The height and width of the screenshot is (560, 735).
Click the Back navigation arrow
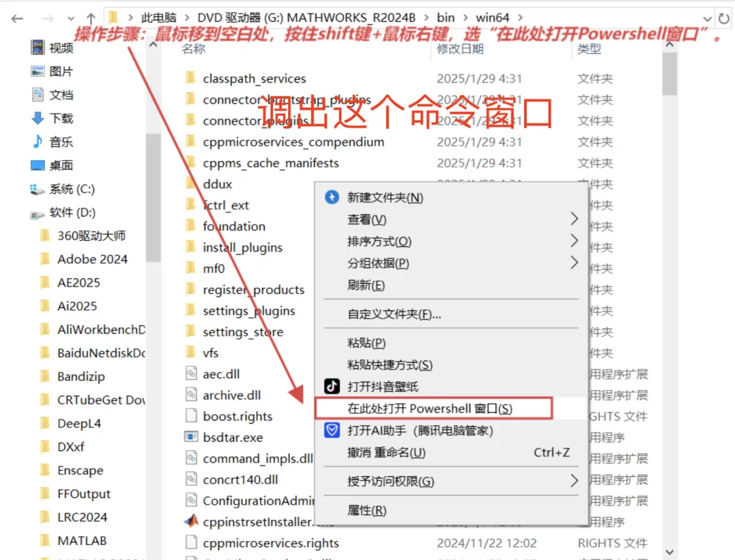[17, 18]
